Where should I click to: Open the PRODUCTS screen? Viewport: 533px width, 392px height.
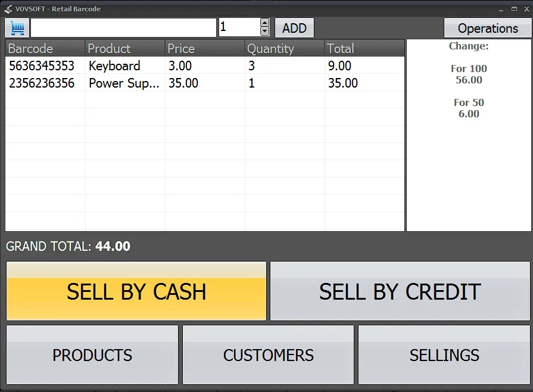[x=92, y=354]
